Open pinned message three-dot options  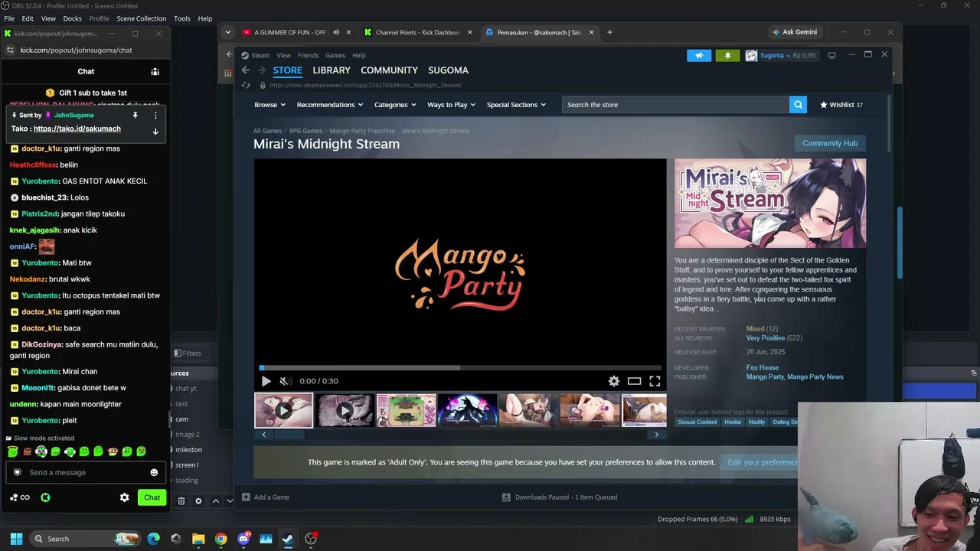click(x=155, y=116)
